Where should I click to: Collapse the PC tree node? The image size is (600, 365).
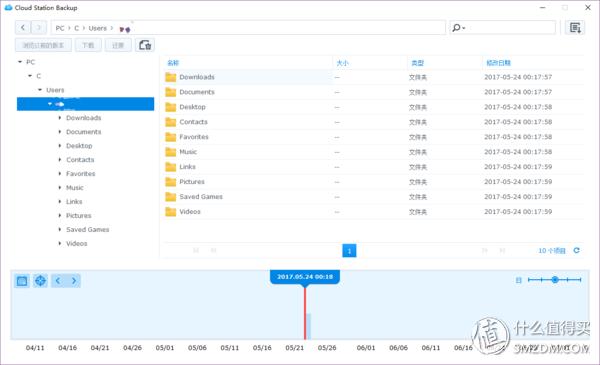coord(20,62)
